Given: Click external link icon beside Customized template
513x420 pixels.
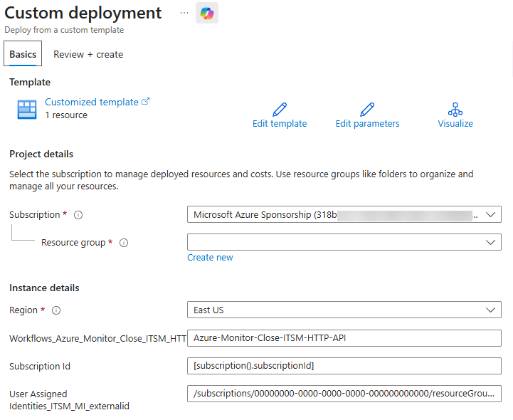Looking at the screenshot, I should [x=146, y=102].
